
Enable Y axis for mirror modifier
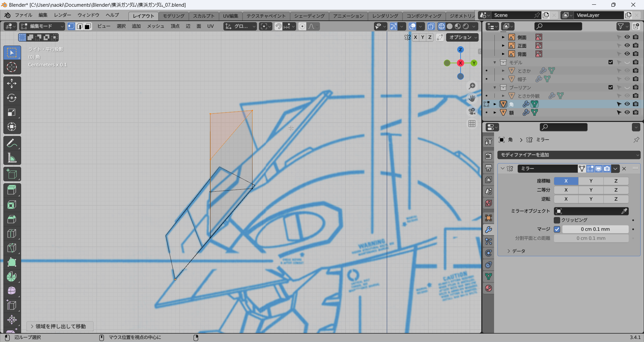pyautogui.click(x=591, y=181)
